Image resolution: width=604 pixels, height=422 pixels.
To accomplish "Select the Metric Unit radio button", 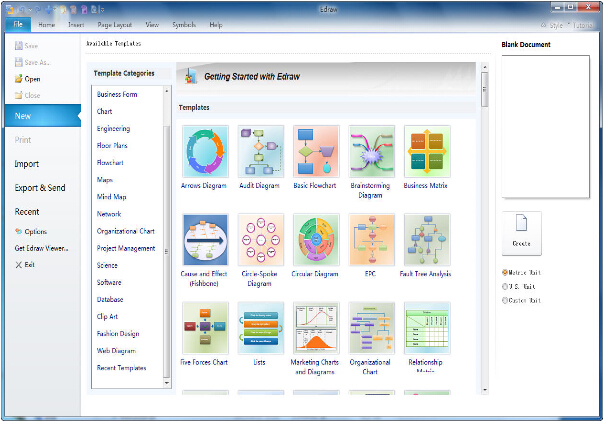I will 505,273.
